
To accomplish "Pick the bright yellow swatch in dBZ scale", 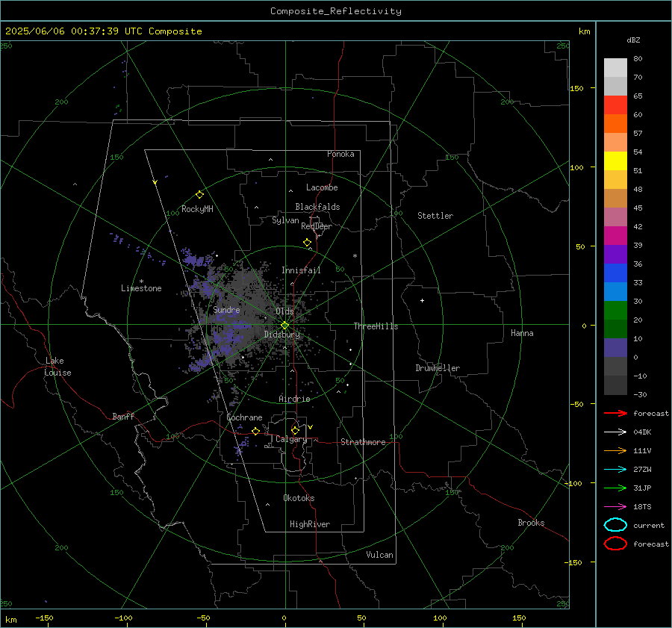I will click(615, 161).
